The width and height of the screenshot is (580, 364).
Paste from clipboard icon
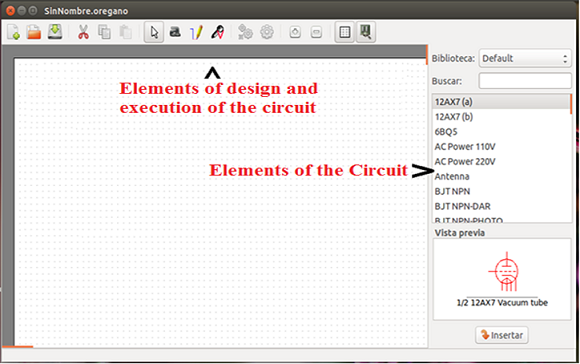[126, 32]
